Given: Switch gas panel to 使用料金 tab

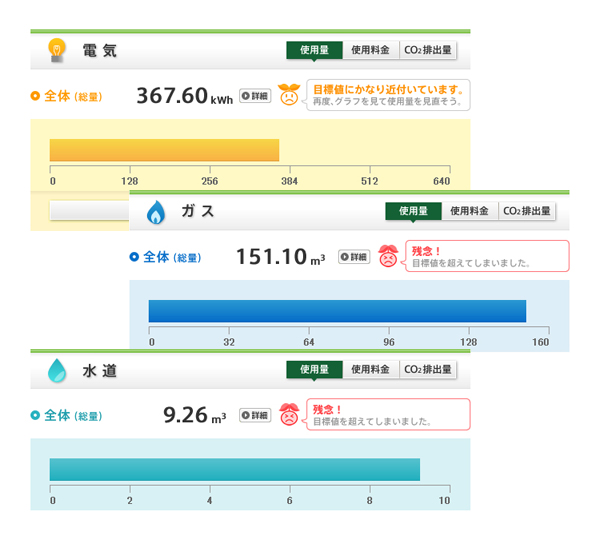Looking at the screenshot, I should [x=470, y=211].
